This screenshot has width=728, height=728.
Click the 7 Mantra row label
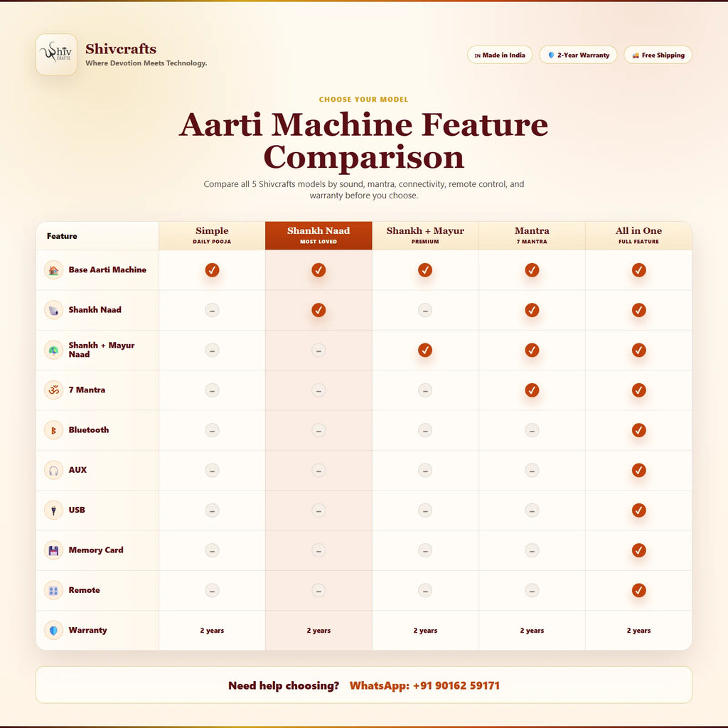87,390
